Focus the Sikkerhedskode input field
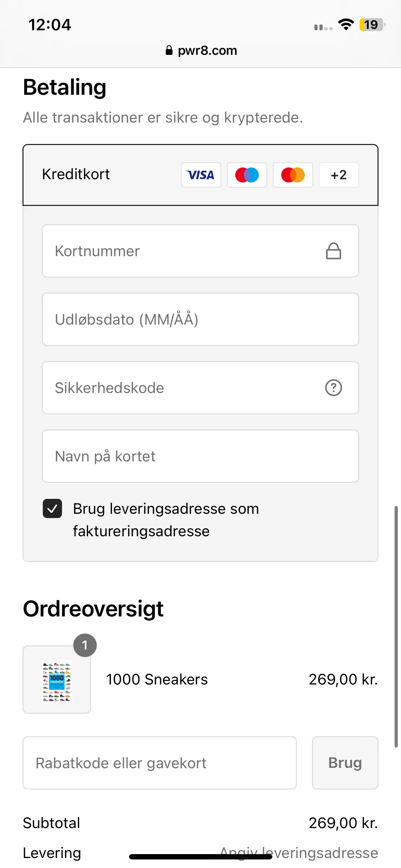This screenshot has height=868, width=401. point(200,388)
